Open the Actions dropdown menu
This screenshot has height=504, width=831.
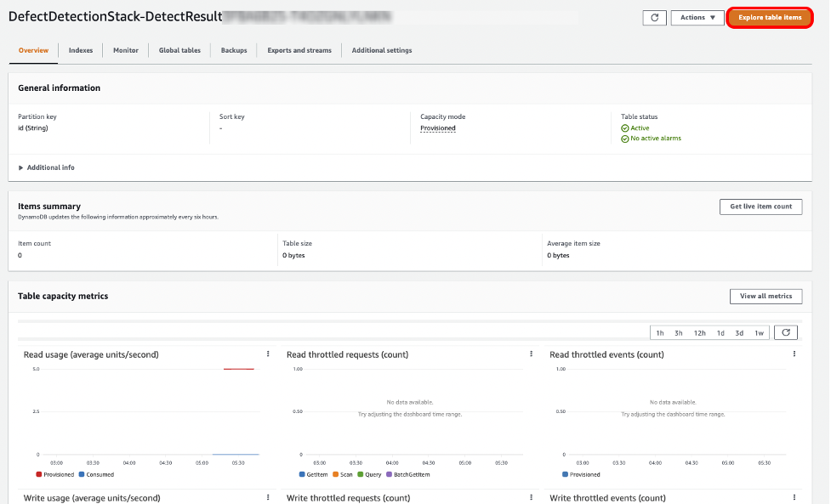(697, 18)
